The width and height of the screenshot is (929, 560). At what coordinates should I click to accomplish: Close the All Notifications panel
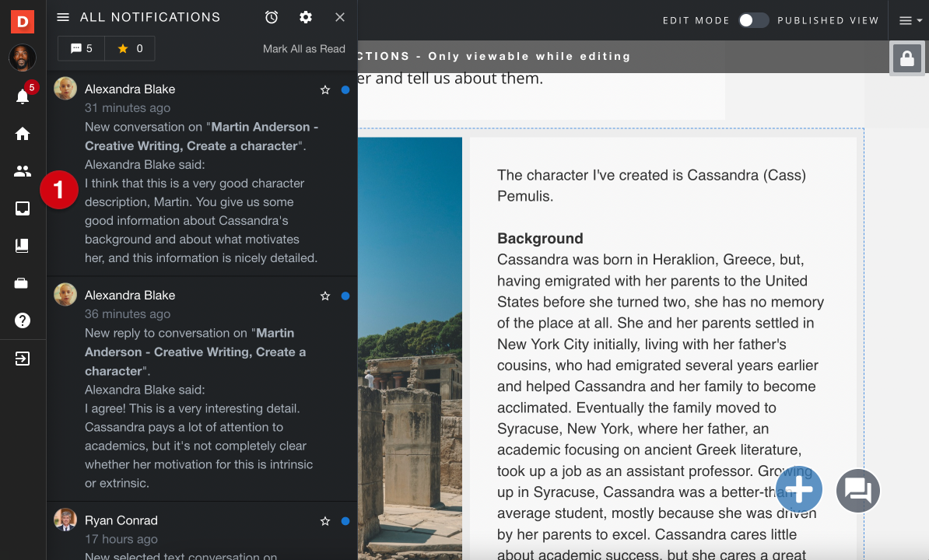(339, 17)
